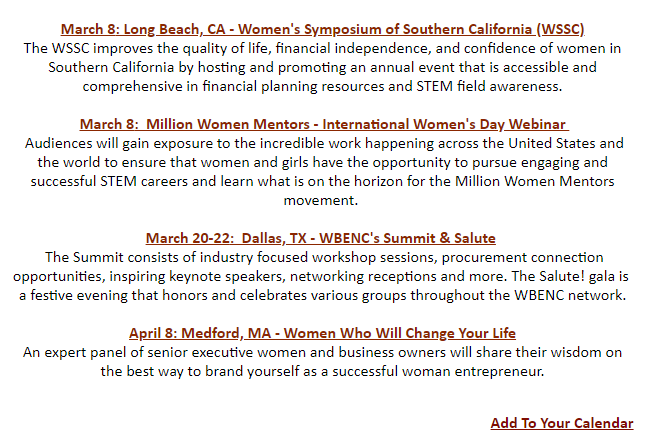Click the phrase "STEM field awareness"
The height and width of the screenshot is (442, 671).
[x=518, y=86]
